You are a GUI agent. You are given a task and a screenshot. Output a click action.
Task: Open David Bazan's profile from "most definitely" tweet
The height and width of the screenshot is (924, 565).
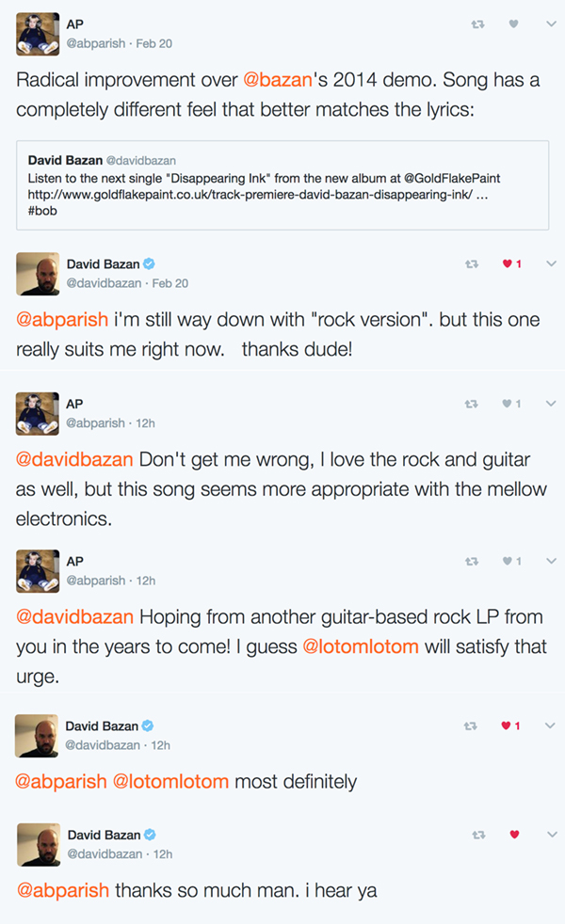[x=104, y=725]
